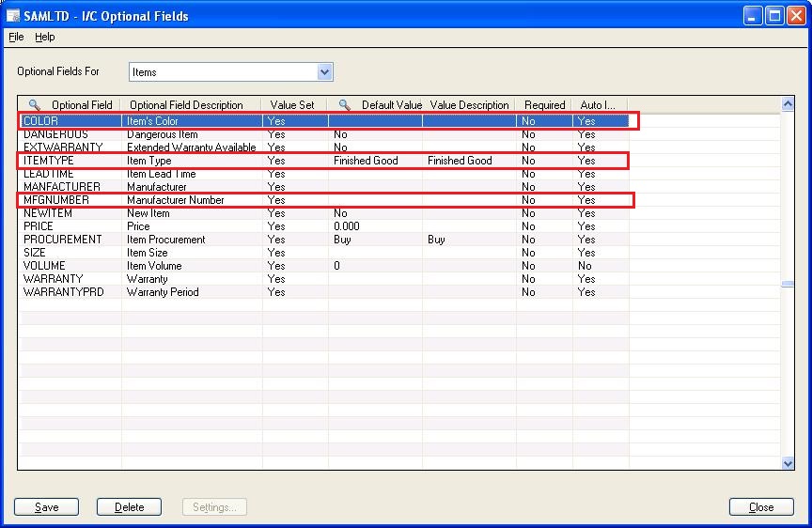Select the DANGEROUS optional field cell
Screen dimensions: 812x528
[x=70, y=134]
